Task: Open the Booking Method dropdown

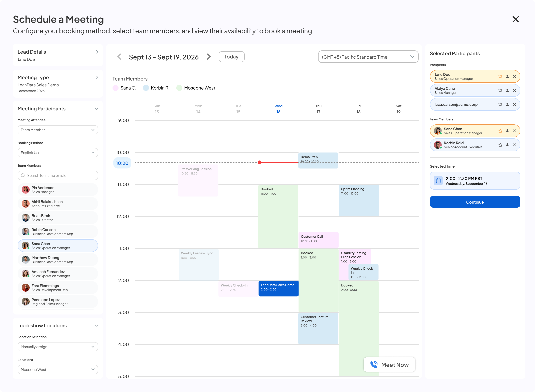Action: click(58, 153)
